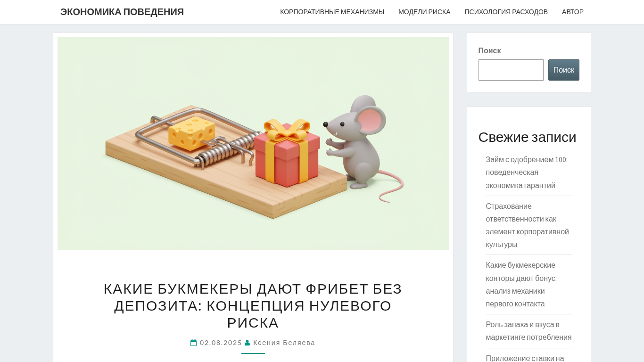Screen dimensions: 644x362
Task: Click the Экономика поведения site title
Action: 122,12
